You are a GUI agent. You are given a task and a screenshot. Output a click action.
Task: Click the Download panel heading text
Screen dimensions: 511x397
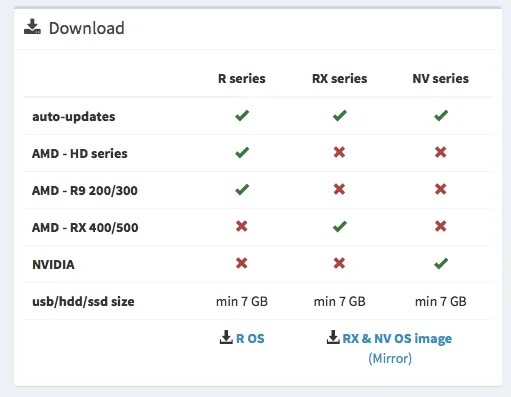click(87, 28)
